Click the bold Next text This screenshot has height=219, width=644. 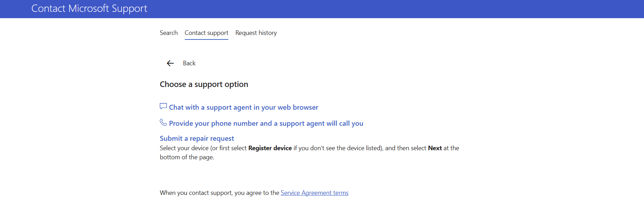435,148
